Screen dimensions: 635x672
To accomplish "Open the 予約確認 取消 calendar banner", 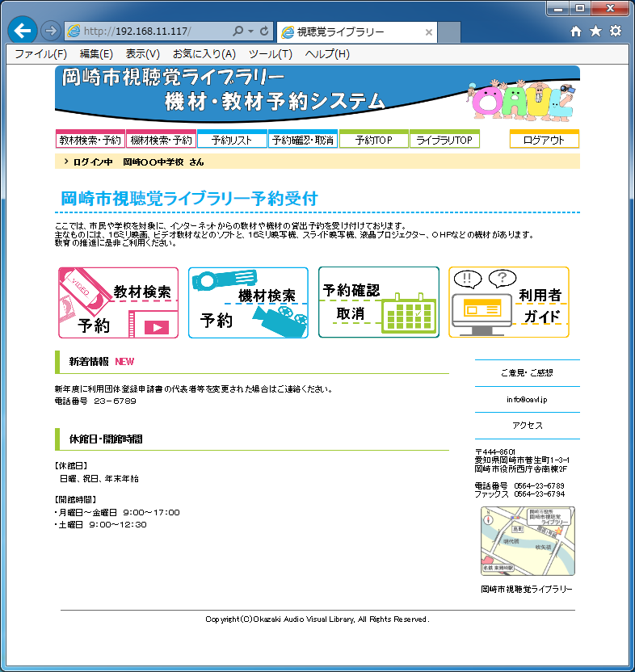I will click(x=378, y=302).
